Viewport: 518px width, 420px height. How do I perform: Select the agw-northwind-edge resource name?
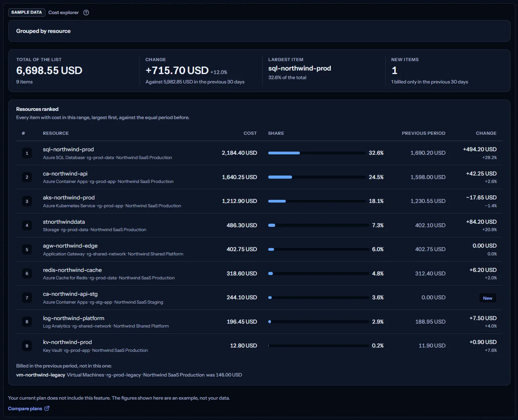point(70,246)
